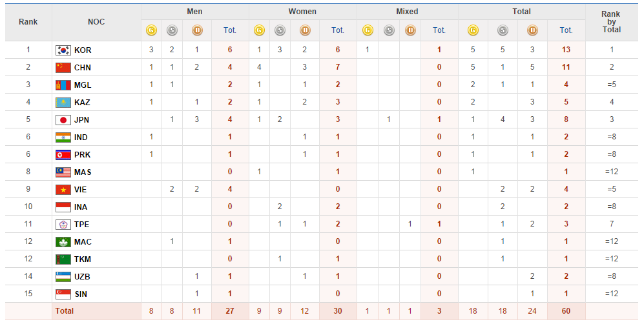The image size is (644, 324).
Task: Click the Total gold medal icon
Action: tap(473, 30)
